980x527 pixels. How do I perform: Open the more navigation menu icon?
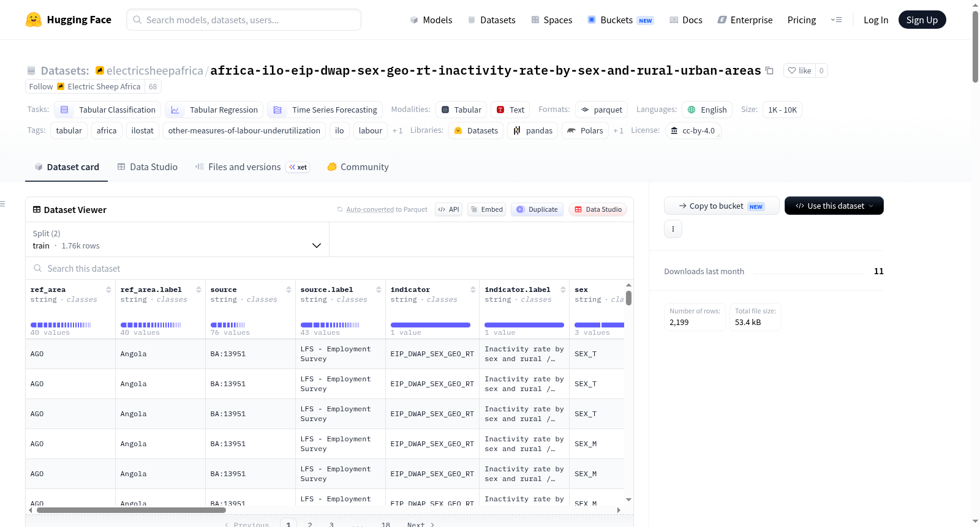pyautogui.click(x=836, y=20)
